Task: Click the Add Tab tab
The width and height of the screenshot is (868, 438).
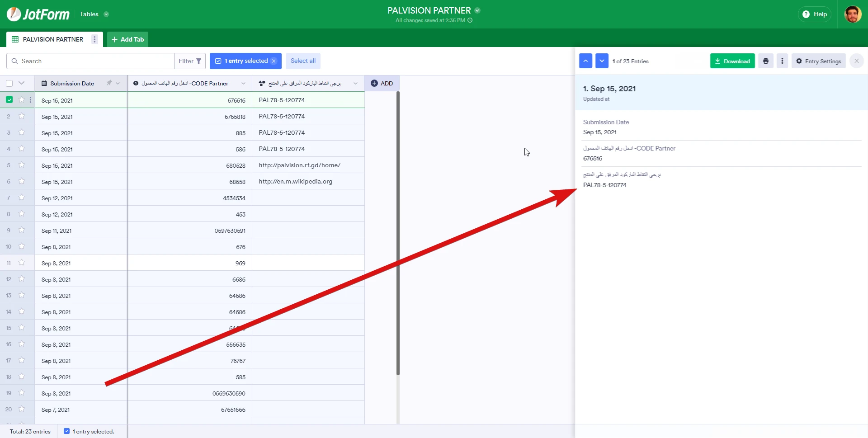Action: tap(127, 39)
